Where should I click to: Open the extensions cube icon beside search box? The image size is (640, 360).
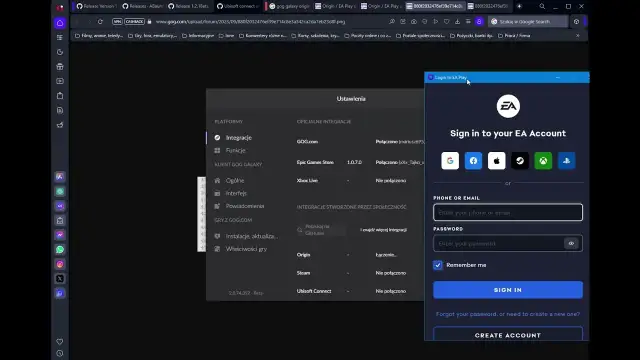[x=576, y=22]
